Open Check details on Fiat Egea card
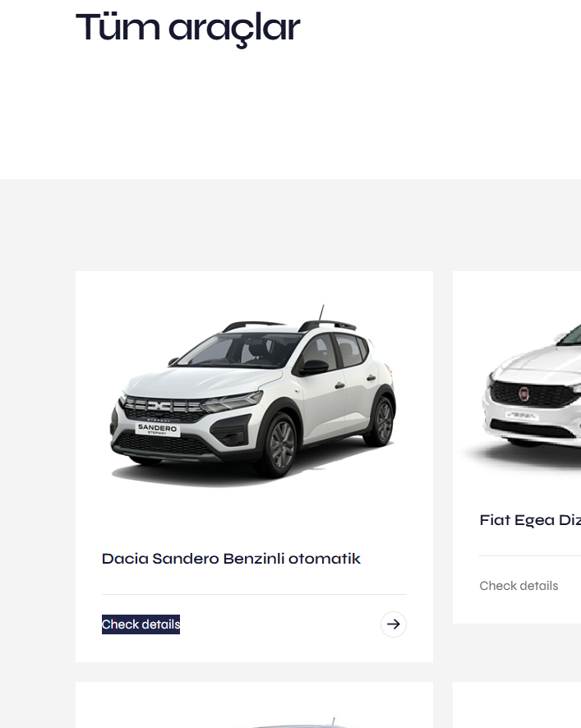This screenshot has width=581, height=728. [519, 586]
